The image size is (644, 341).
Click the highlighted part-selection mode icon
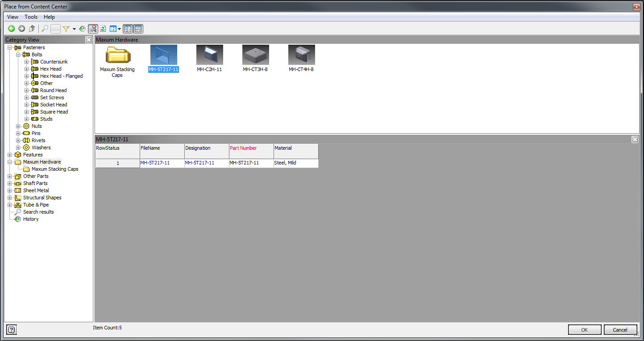click(93, 29)
